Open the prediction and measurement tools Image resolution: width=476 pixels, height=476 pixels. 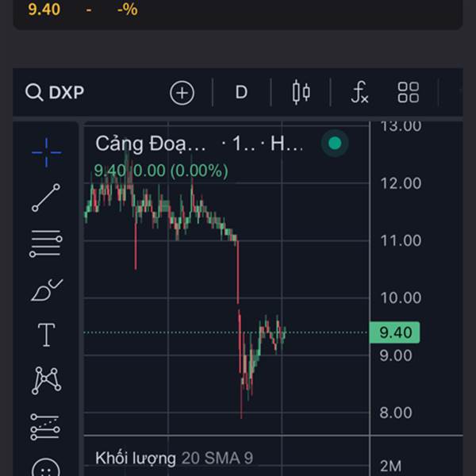[45, 427]
